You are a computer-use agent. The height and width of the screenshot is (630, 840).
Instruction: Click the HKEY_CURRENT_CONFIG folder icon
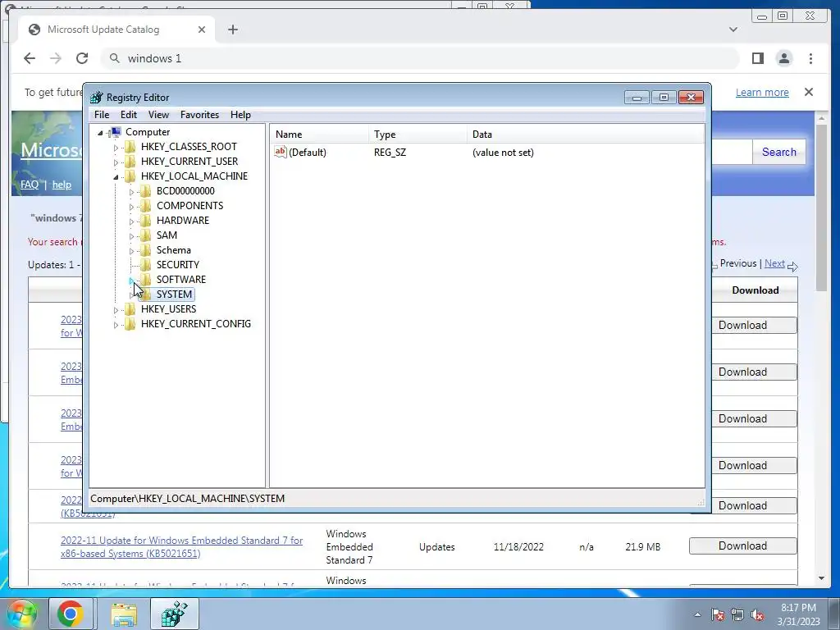tap(130, 323)
